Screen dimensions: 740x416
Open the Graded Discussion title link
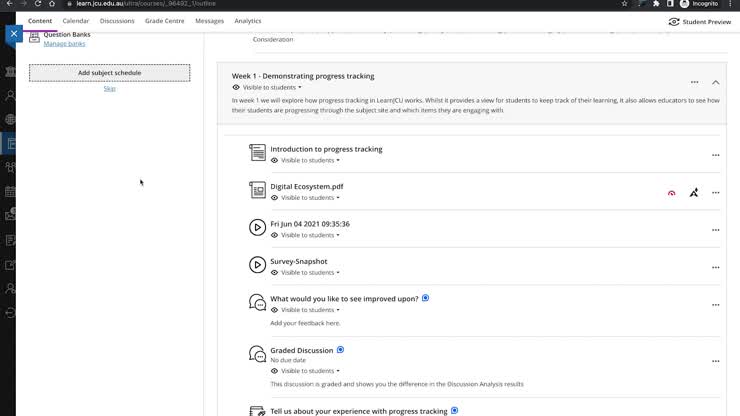pyautogui.click(x=302, y=350)
